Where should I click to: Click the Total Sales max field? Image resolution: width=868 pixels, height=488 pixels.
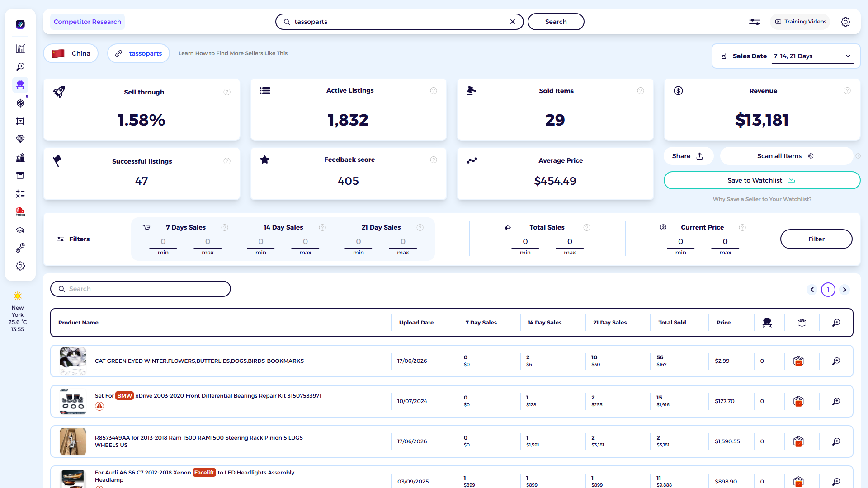(570, 242)
